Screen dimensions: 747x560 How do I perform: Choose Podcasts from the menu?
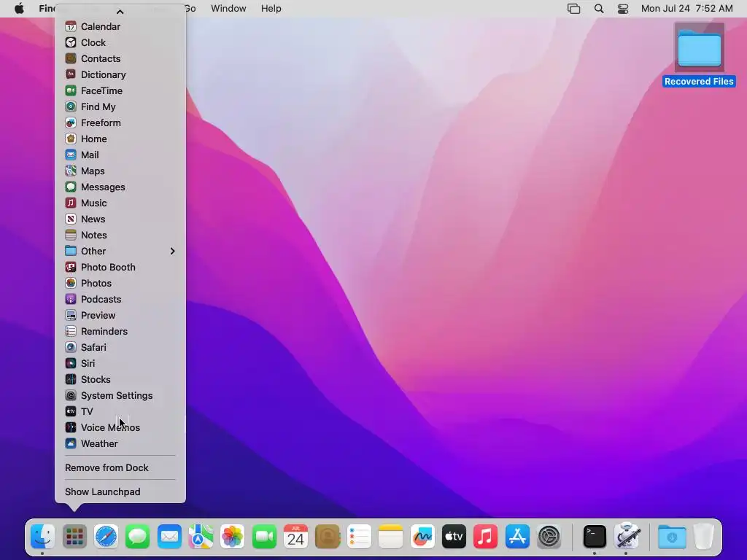click(120, 299)
